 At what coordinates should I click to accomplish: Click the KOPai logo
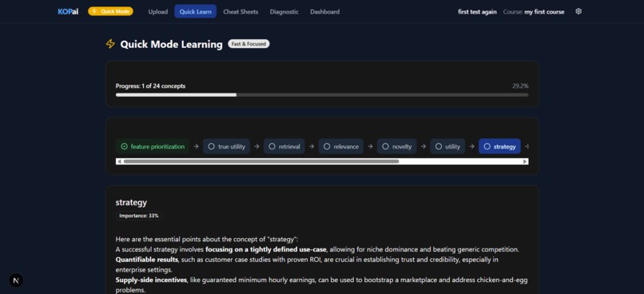click(68, 11)
